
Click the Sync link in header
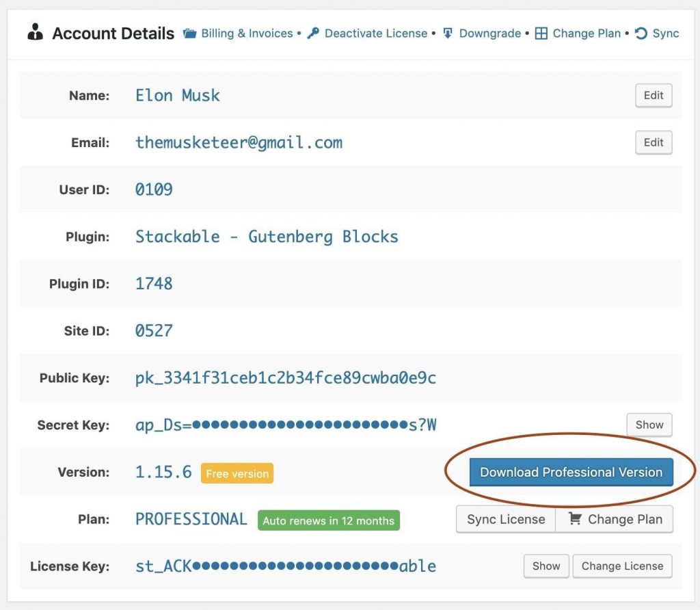click(666, 34)
